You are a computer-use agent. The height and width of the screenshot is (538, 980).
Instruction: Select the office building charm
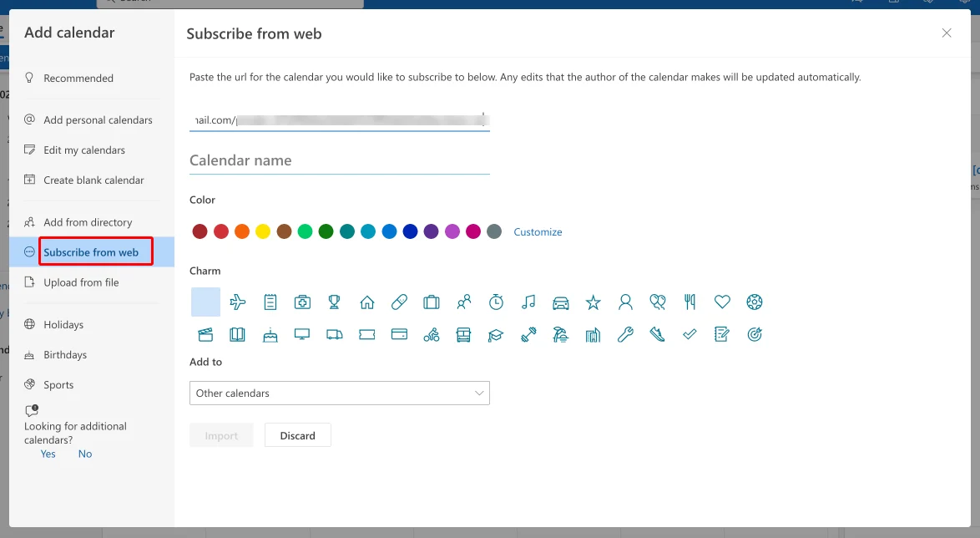coord(594,335)
